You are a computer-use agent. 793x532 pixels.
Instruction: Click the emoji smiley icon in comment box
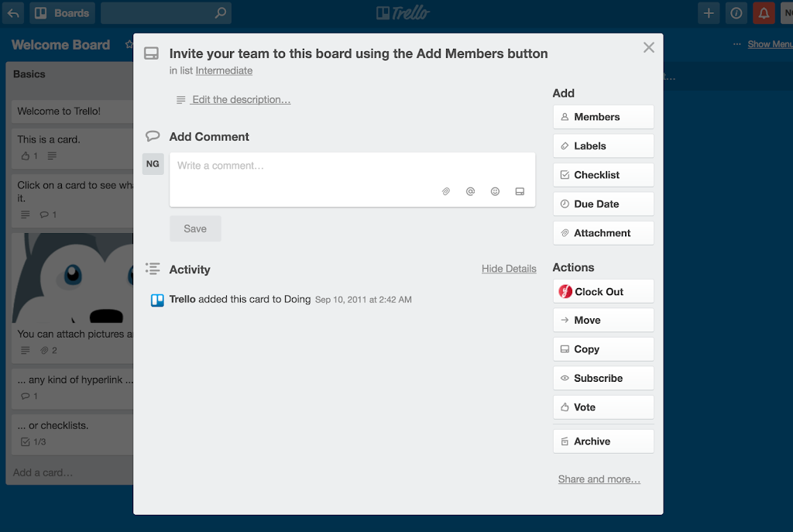click(495, 191)
